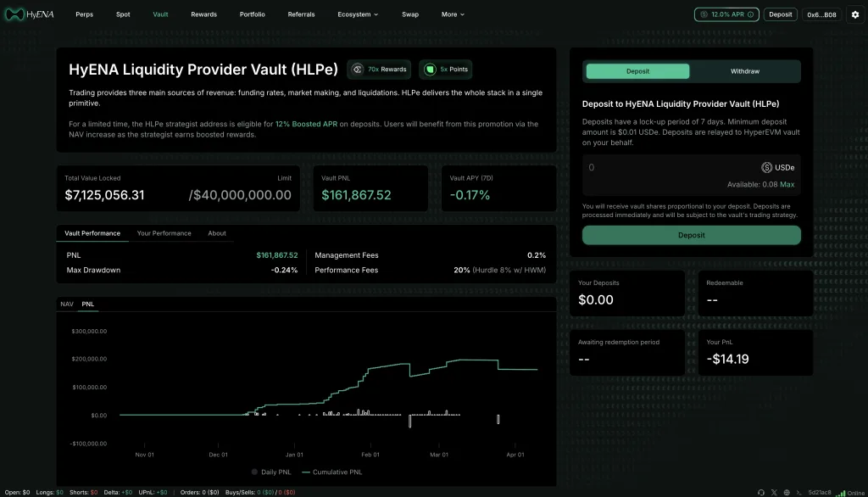
Task: Click the USDe token icon
Action: (x=766, y=167)
